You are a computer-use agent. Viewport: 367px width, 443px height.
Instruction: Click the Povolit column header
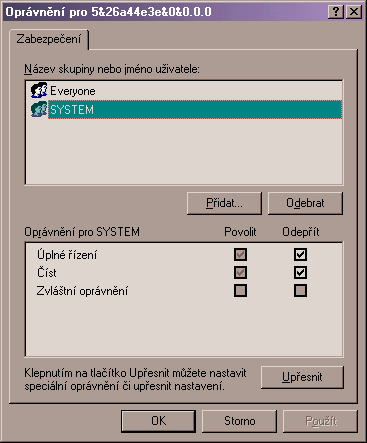click(240, 232)
